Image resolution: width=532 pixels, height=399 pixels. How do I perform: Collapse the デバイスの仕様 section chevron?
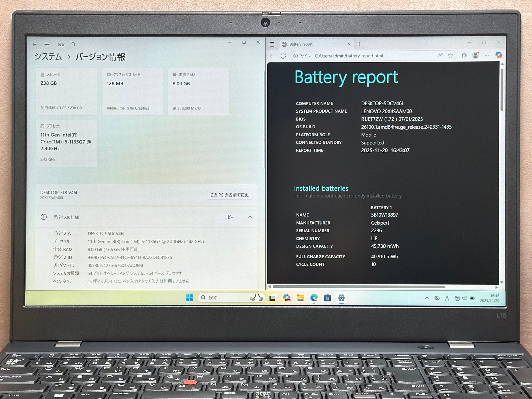tap(250, 217)
